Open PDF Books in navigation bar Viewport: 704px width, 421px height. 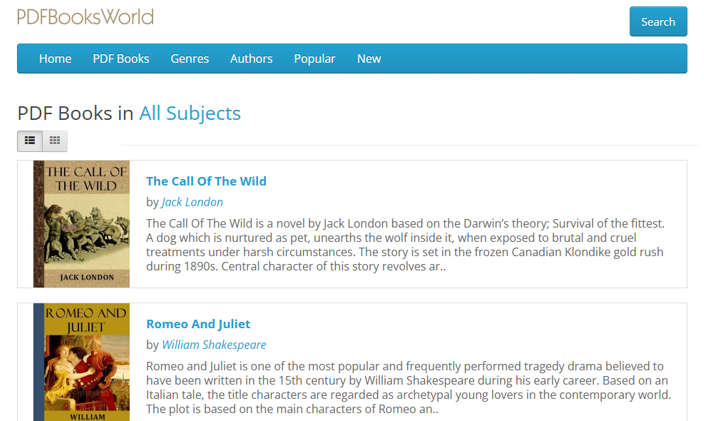[x=121, y=59]
